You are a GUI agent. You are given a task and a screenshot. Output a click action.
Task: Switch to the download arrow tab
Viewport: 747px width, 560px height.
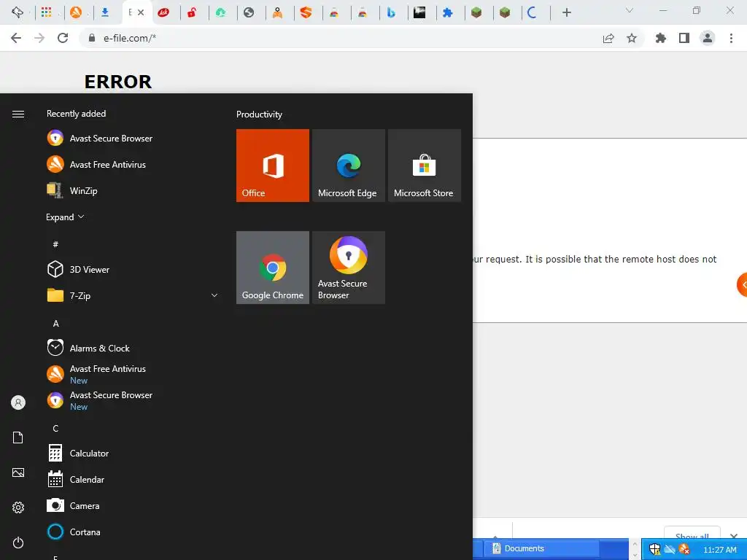pyautogui.click(x=105, y=13)
